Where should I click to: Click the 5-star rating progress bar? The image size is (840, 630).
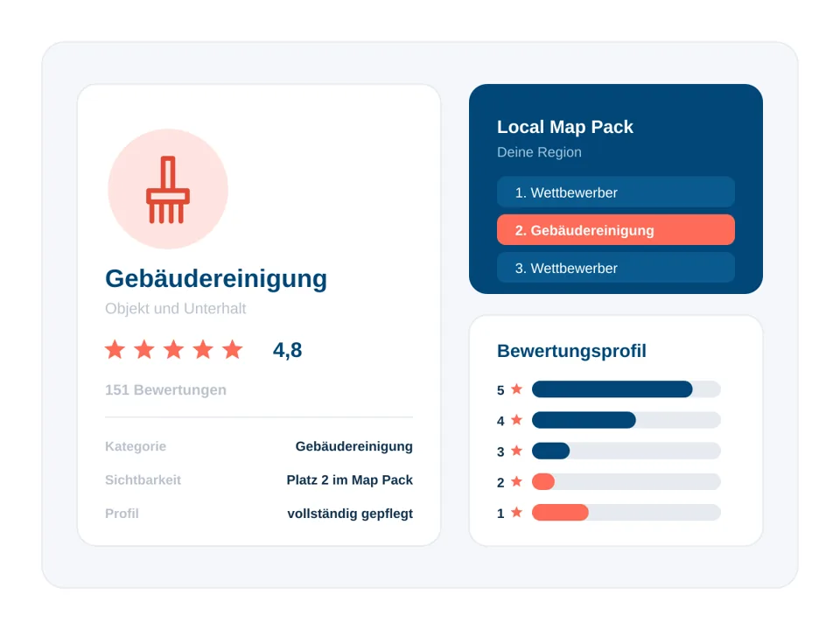[x=626, y=388]
